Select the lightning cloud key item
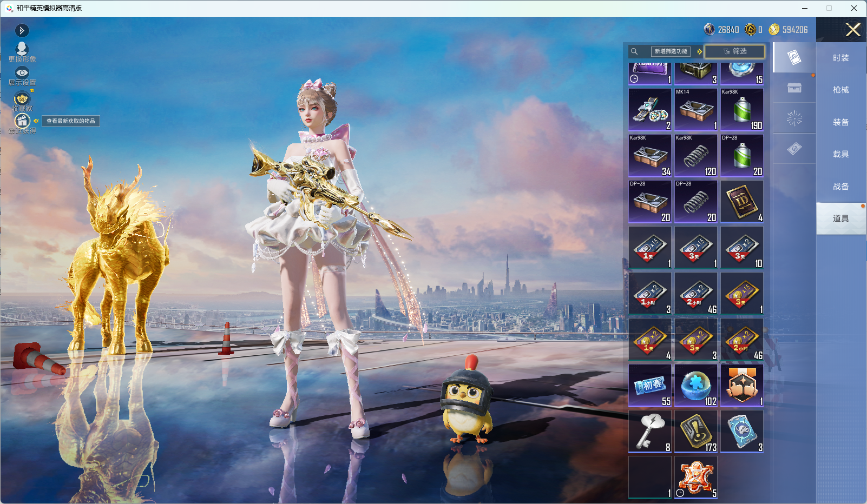The height and width of the screenshot is (504, 867). point(650,432)
